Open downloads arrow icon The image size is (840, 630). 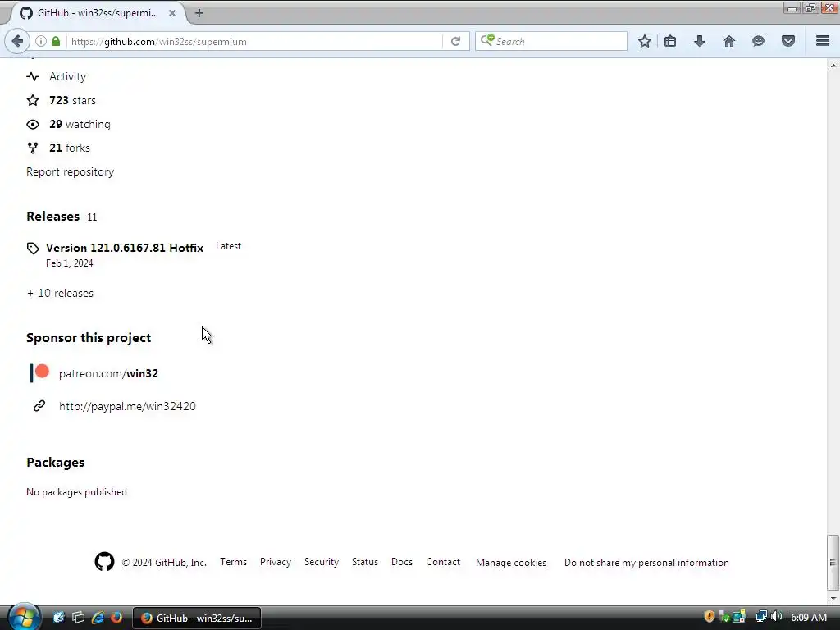[700, 41]
